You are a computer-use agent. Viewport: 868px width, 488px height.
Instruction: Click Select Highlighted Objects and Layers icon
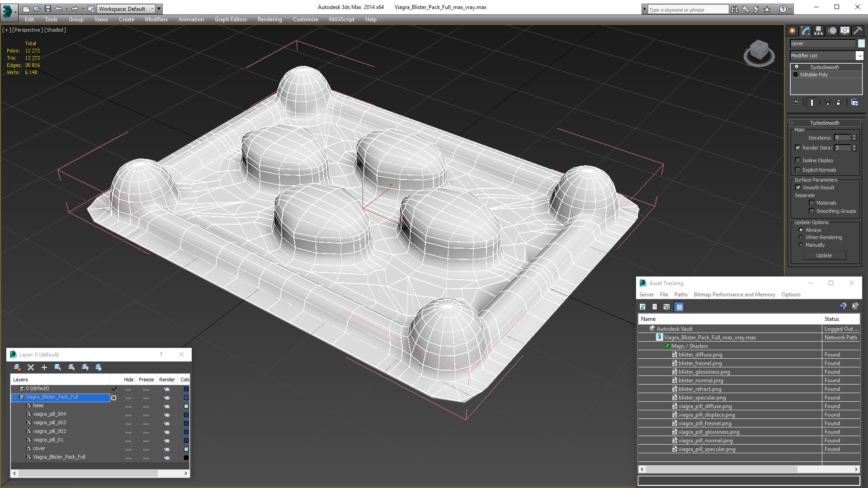(x=58, y=367)
